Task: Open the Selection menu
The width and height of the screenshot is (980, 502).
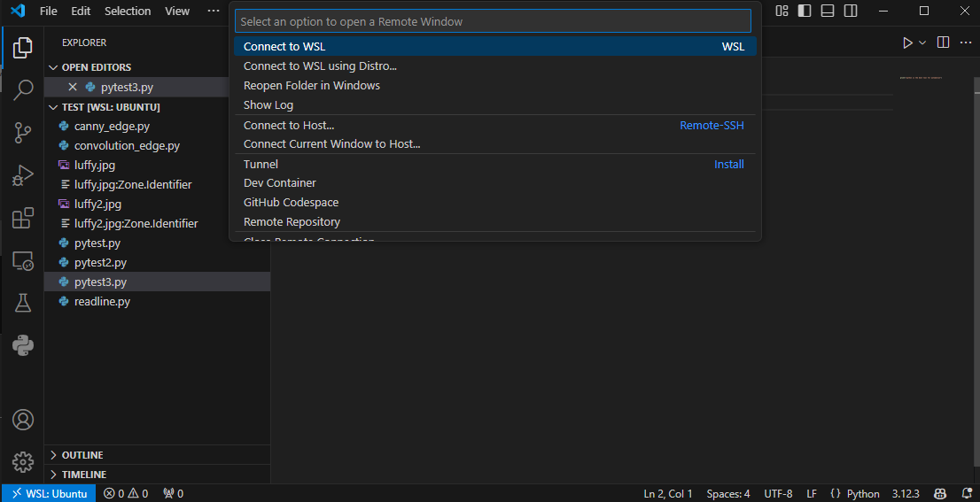Action: (128, 11)
